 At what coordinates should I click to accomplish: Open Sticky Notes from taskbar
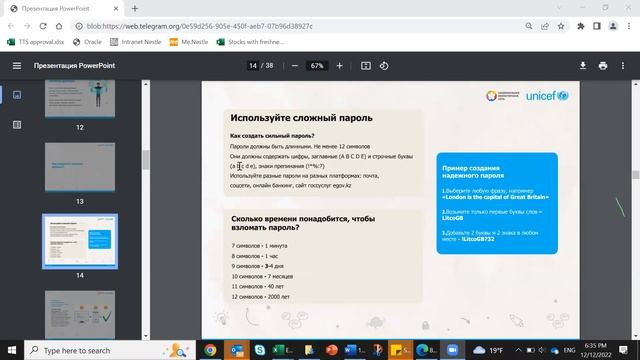point(400,350)
